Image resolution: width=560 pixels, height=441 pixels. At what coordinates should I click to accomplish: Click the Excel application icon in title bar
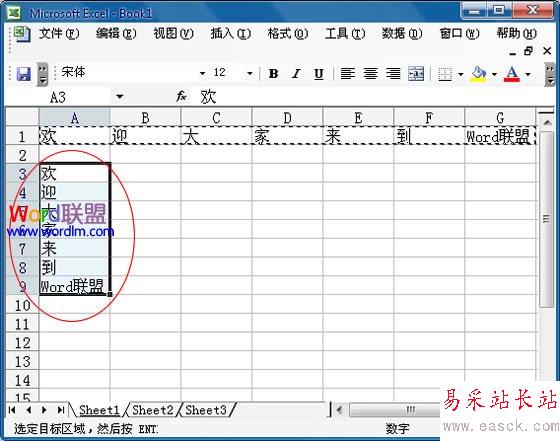point(14,13)
